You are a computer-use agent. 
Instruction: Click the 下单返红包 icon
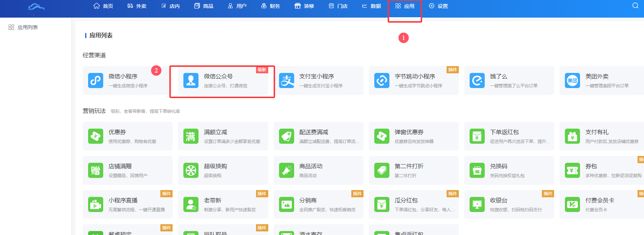tap(477, 136)
